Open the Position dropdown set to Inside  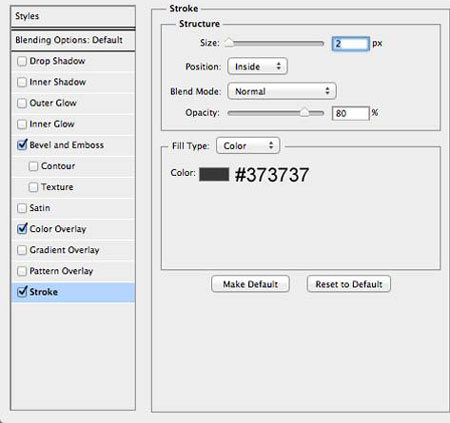click(257, 66)
